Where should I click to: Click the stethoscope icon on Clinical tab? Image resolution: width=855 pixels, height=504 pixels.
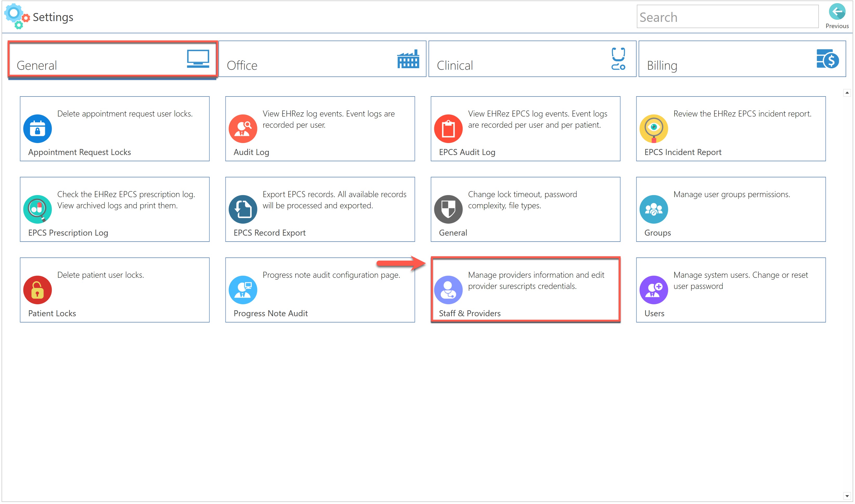pyautogui.click(x=618, y=59)
